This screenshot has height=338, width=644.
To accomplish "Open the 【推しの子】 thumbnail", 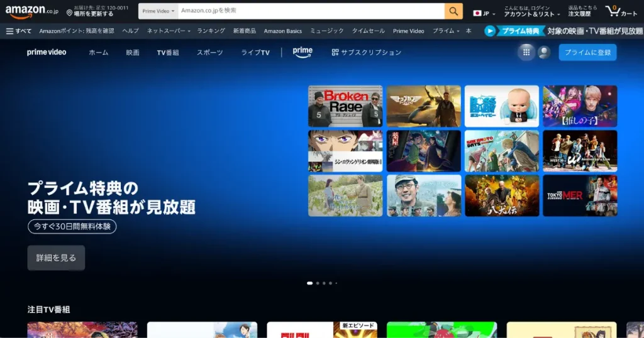I will [580, 106].
